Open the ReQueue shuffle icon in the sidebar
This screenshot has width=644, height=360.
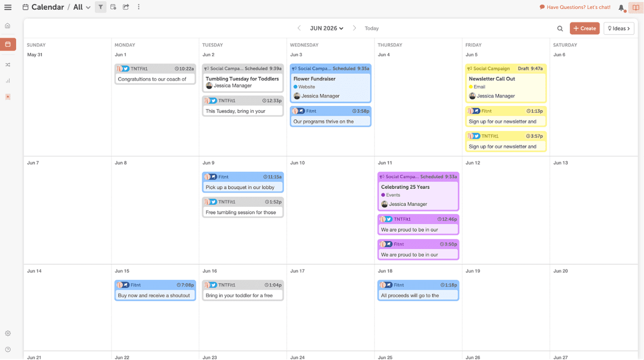tap(8, 64)
